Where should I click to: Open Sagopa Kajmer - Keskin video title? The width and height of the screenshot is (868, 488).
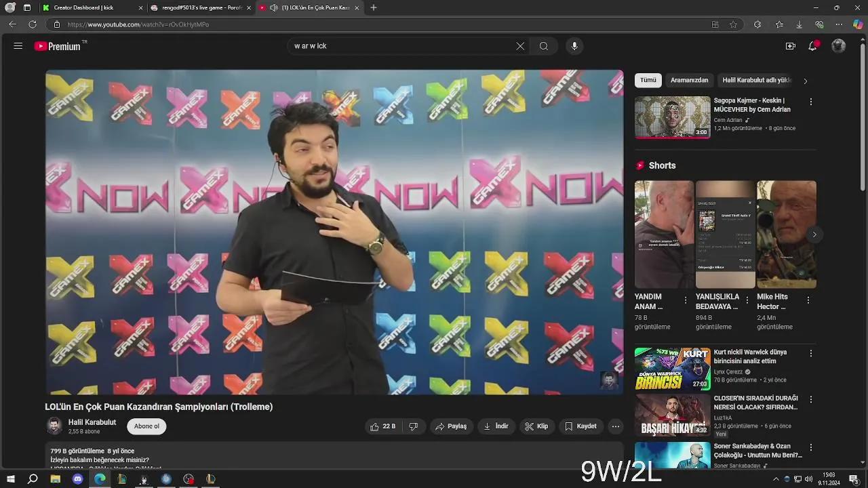pyautogui.click(x=752, y=105)
